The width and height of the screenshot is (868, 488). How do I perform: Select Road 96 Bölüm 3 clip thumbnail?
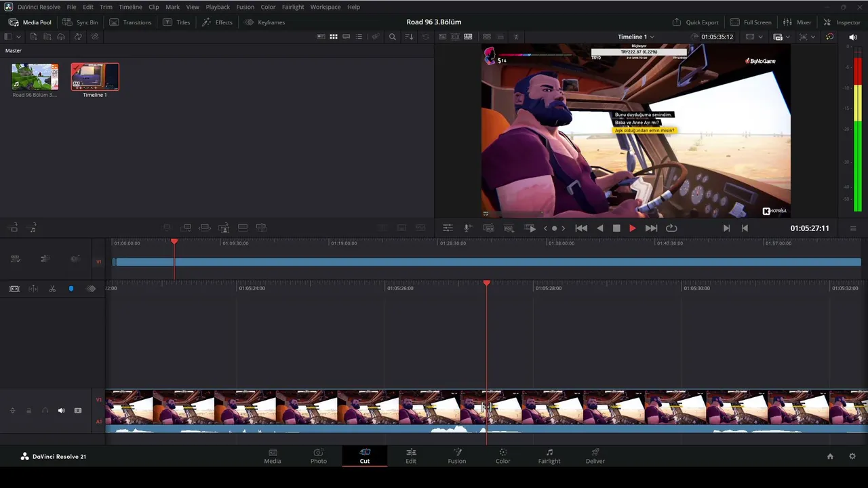[35, 77]
